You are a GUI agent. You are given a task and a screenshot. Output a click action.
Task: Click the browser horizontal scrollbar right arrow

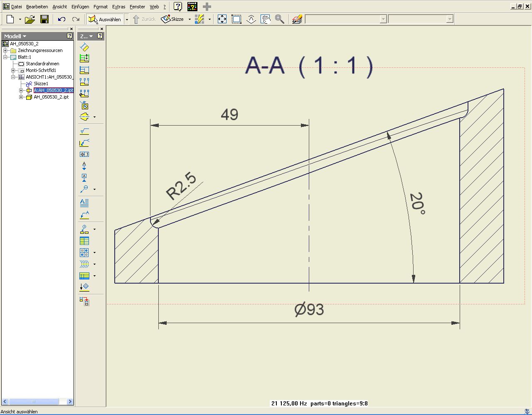tap(70, 401)
